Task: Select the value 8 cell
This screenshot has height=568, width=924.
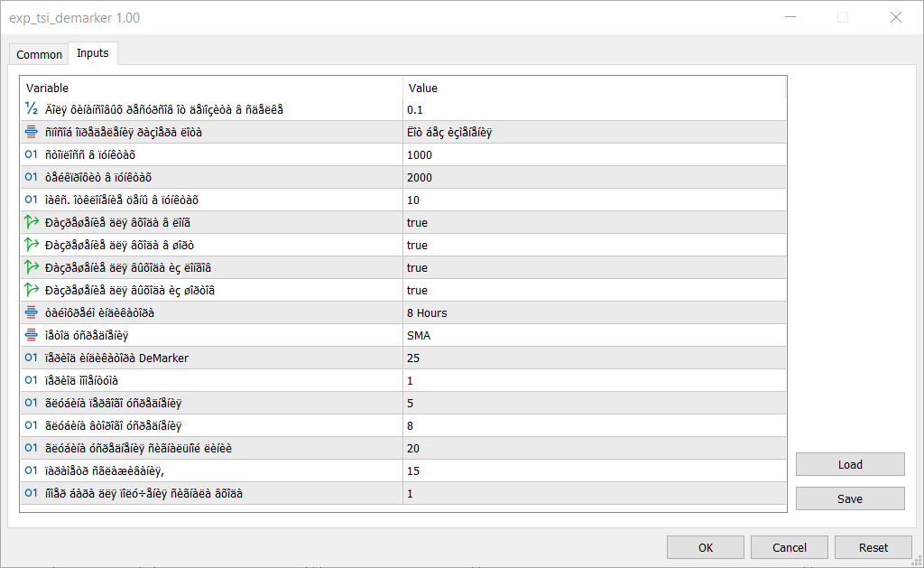Action: click(x=594, y=425)
